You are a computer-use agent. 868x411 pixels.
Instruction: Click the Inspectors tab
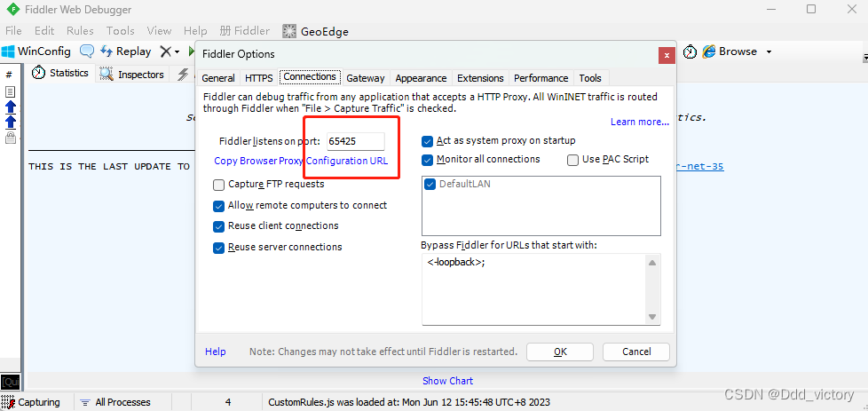coord(132,75)
